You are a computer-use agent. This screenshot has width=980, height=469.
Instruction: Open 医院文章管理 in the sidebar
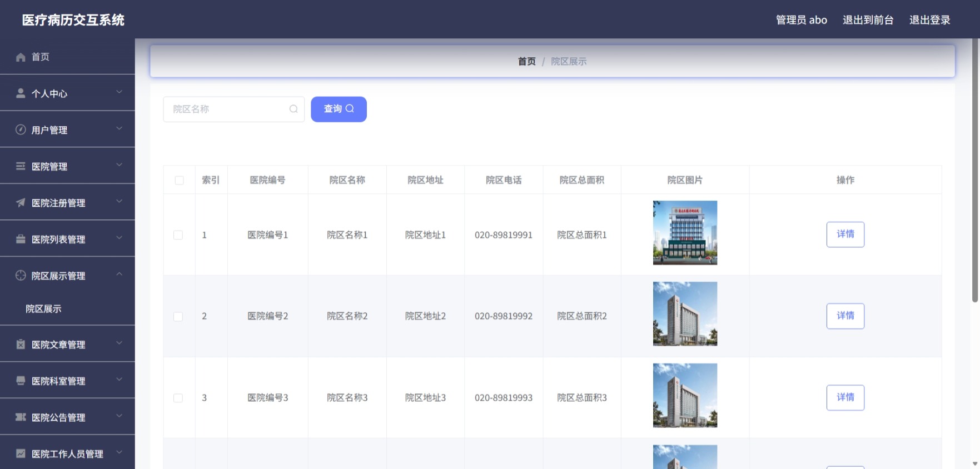(67, 344)
